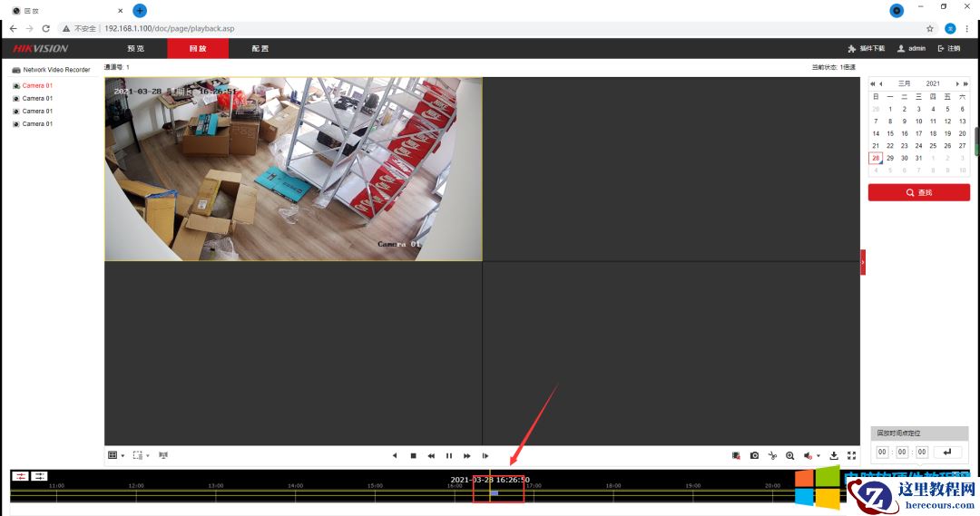Click the browser back arrow
Screen dimensions: 980x516
[x=13, y=29]
